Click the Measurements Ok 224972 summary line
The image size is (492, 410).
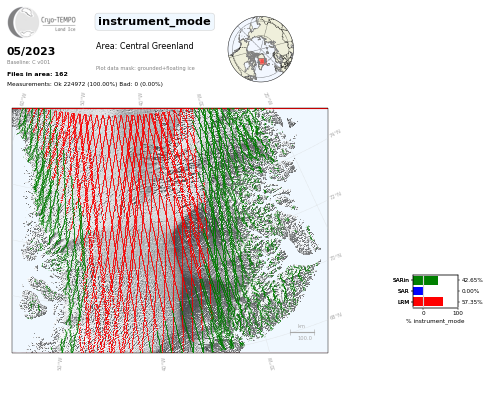point(85,84)
